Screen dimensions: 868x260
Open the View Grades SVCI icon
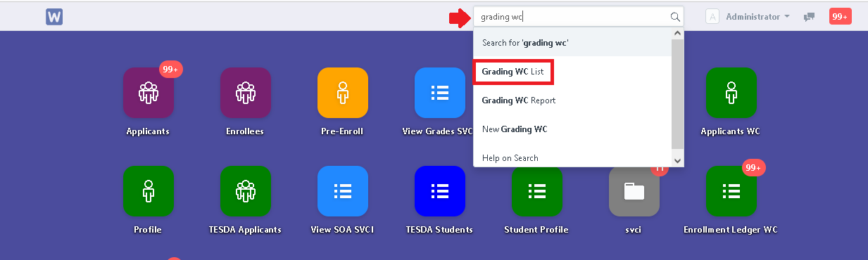click(440, 93)
